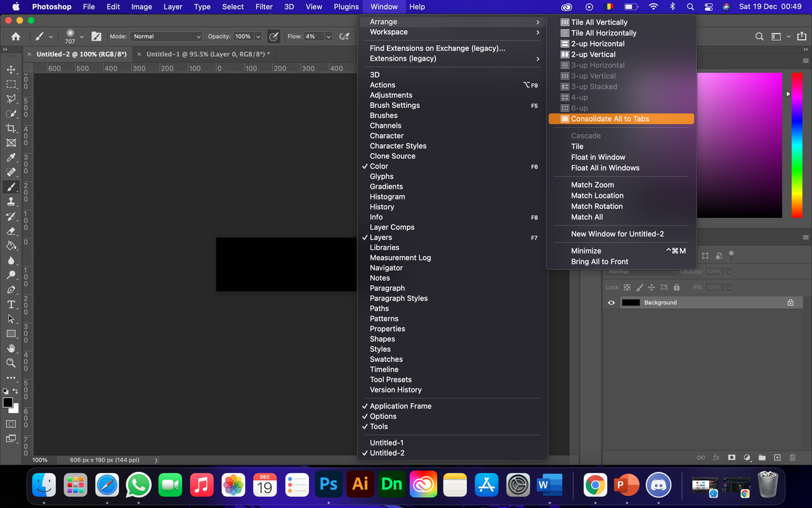Click the zoom percentage field in status bar
The height and width of the screenshot is (508, 812).
point(40,460)
